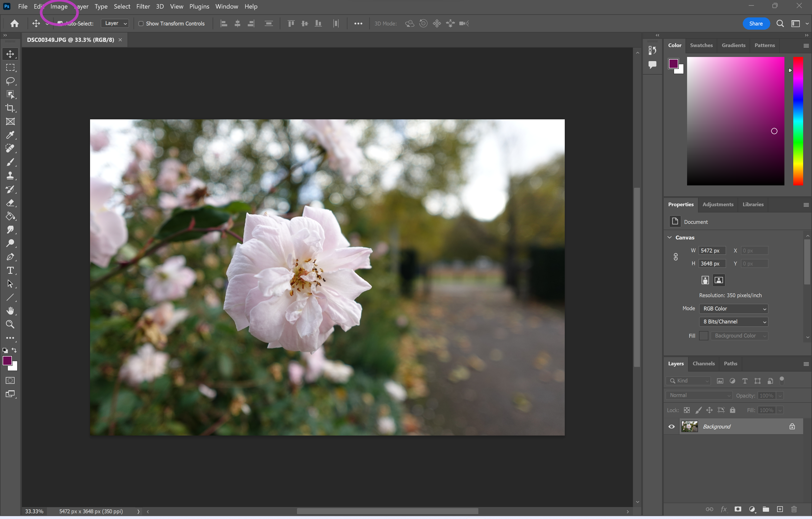Image resolution: width=812 pixels, height=519 pixels.
Task: Close the DSC00349.JPG document tab
Action: click(x=120, y=40)
